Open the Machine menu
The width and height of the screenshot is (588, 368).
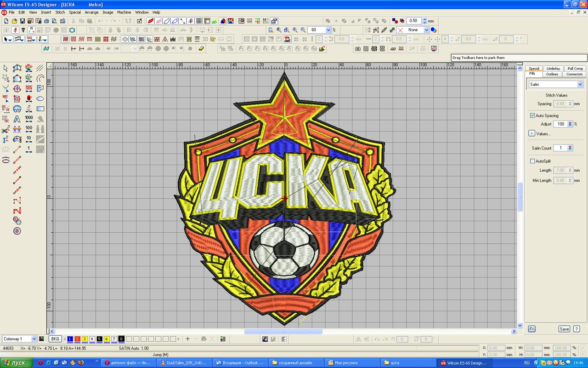[x=124, y=12]
